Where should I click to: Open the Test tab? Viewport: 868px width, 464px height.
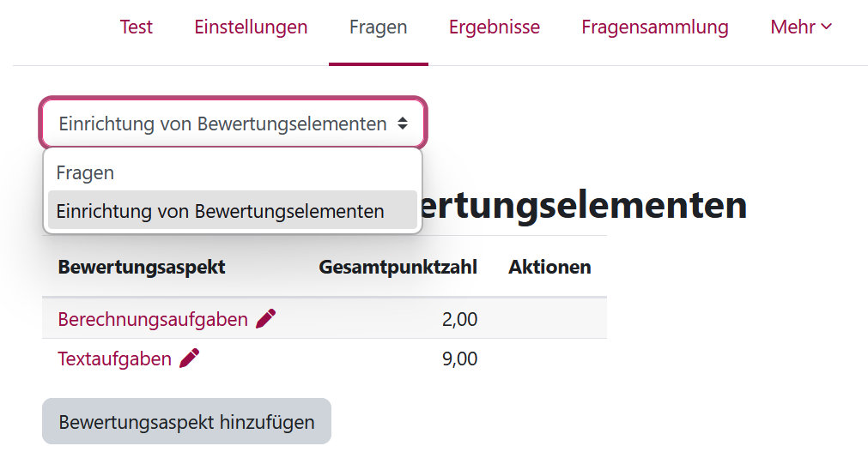(136, 27)
